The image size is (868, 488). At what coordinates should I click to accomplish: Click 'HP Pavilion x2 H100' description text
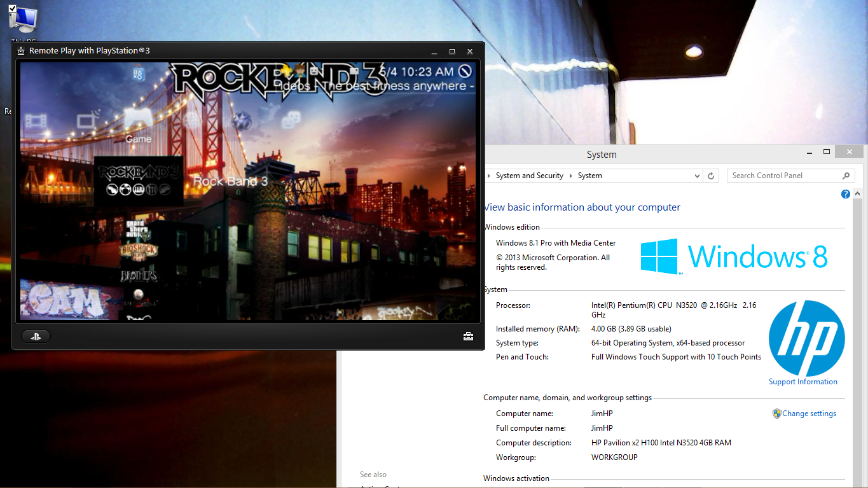[x=661, y=443]
